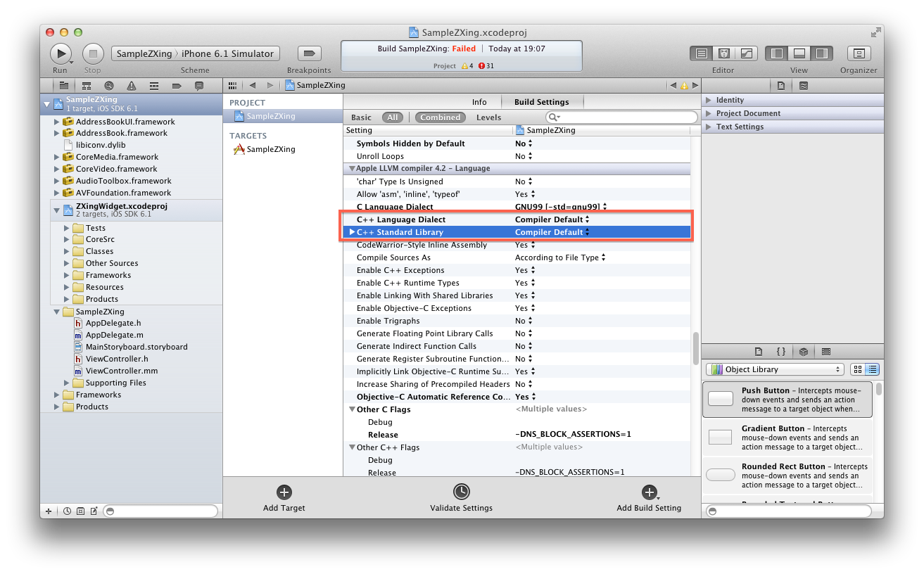Screen dimensions: 924x574
Task: Select the Combined display mode
Action: [x=441, y=117]
